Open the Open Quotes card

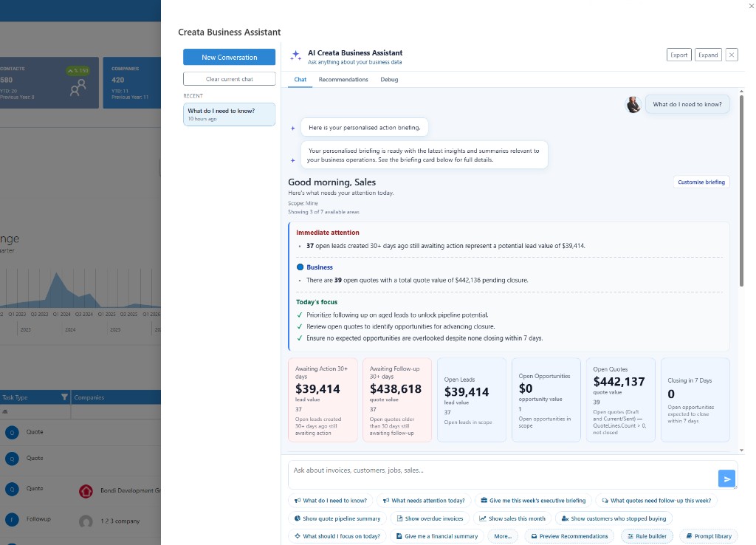coord(620,400)
